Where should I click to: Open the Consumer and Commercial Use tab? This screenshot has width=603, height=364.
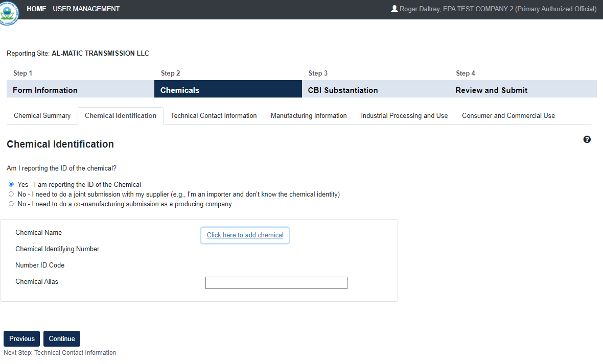coord(508,116)
